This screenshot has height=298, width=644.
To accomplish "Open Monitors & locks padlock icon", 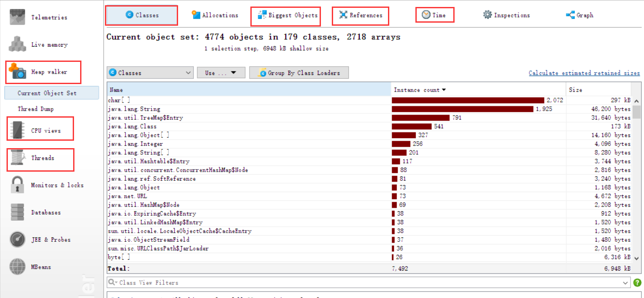I will 18,185.
